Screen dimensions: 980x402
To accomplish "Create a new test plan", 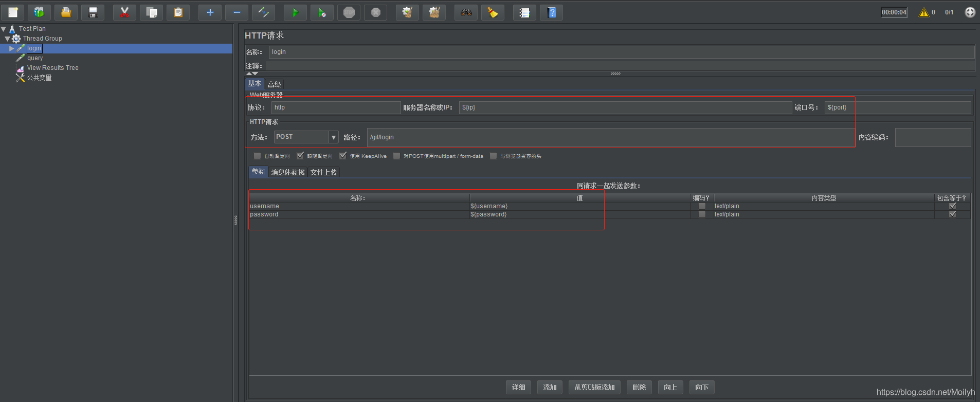I will [x=13, y=12].
